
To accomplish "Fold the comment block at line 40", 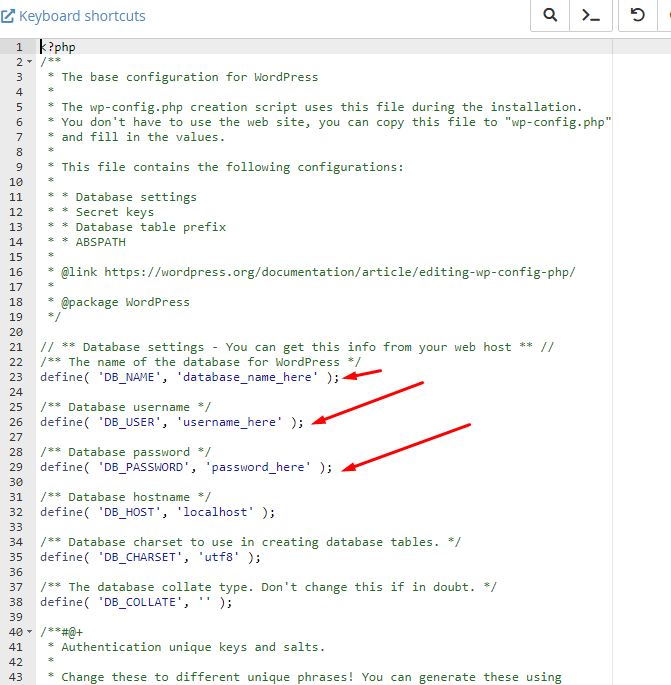I will (30, 632).
